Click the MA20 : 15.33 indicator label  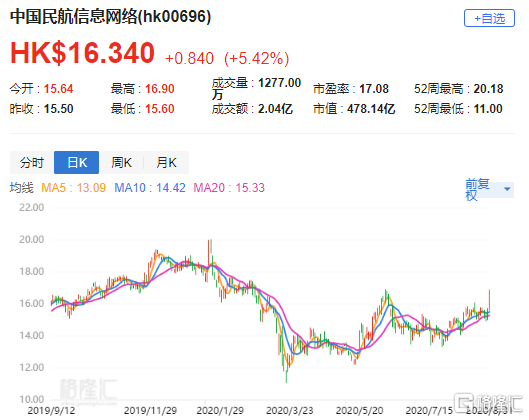coord(229,188)
